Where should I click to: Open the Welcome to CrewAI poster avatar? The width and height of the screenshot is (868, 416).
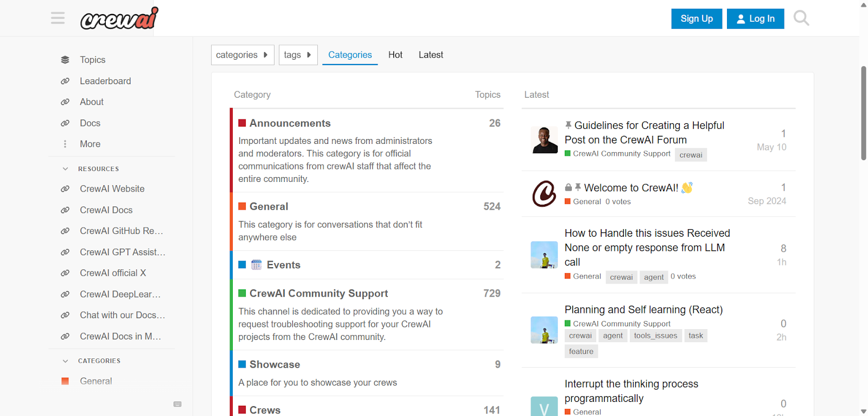tap(544, 194)
